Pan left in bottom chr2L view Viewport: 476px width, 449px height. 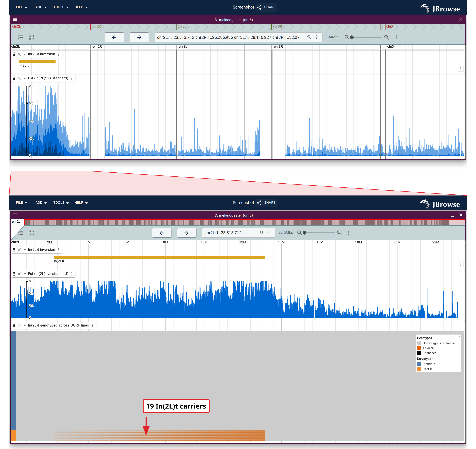click(x=162, y=233)
